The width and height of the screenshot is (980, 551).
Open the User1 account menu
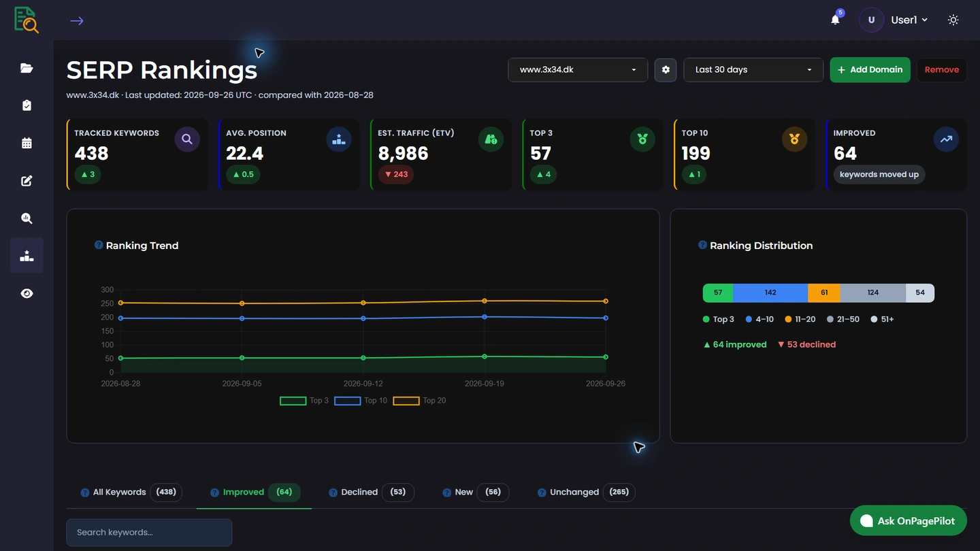point(894,20)
